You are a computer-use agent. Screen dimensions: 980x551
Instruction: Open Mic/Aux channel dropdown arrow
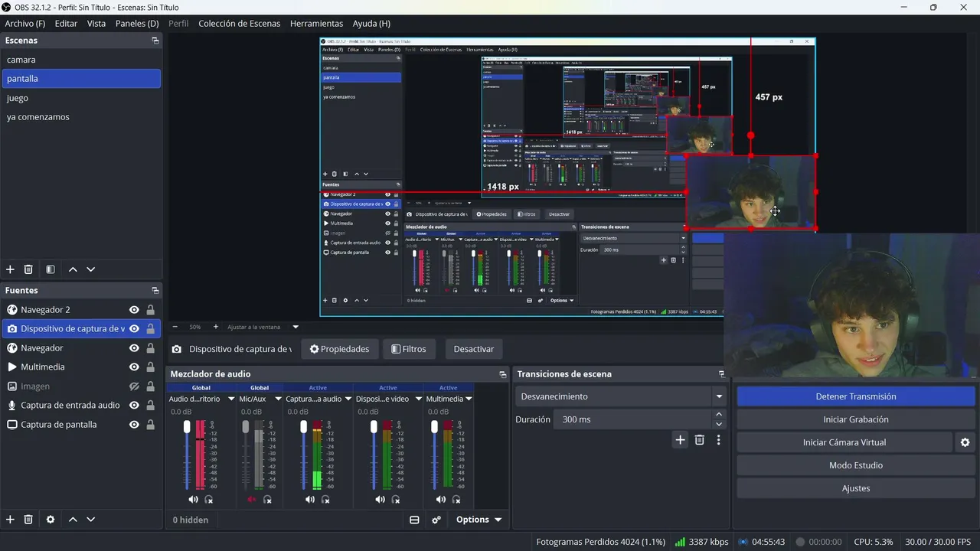274,399
